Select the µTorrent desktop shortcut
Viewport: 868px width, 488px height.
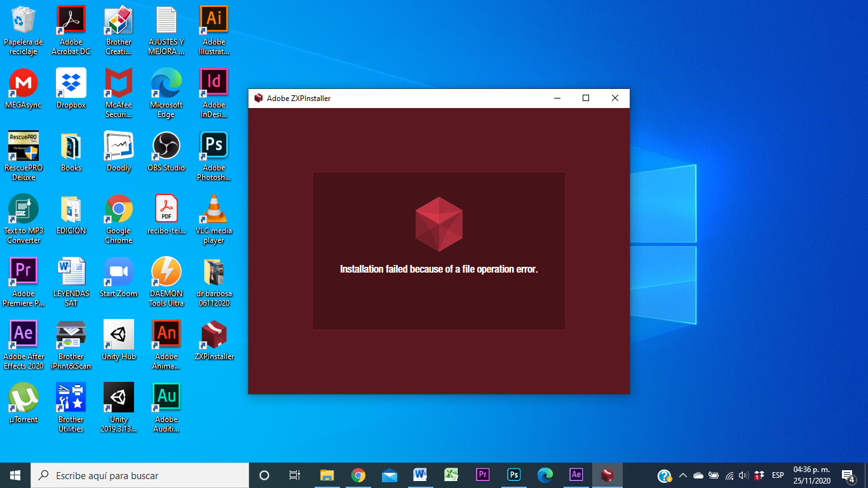(24, 403)
